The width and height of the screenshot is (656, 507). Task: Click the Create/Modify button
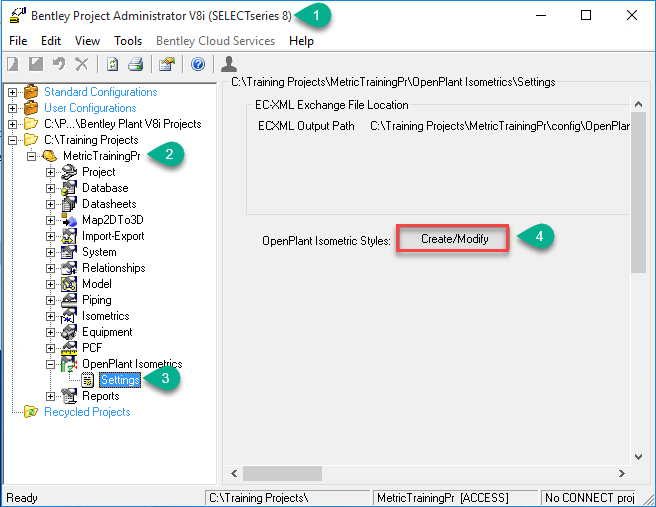coord(453,238)
